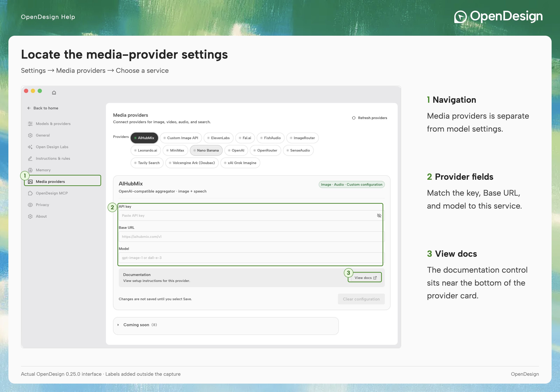Click the OpenDesign MCP puzzle icon
This screenshot has height=392, width=560.
[30, 193]
